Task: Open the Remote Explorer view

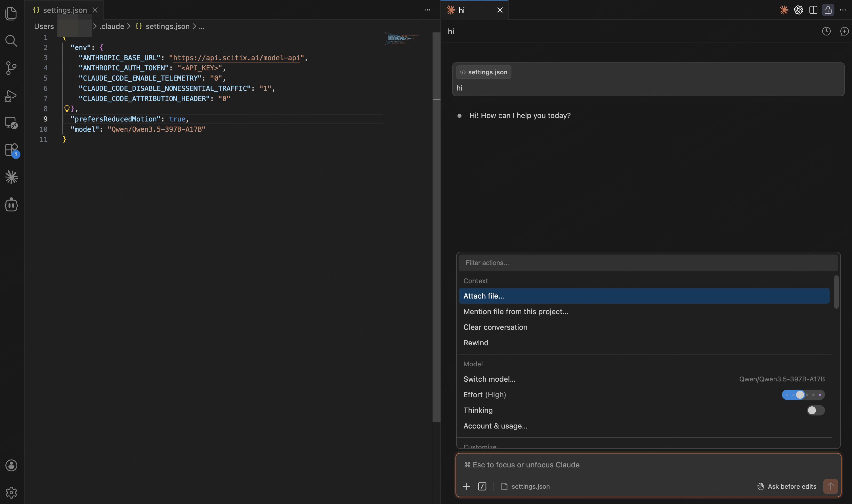Action: point(11,123)
